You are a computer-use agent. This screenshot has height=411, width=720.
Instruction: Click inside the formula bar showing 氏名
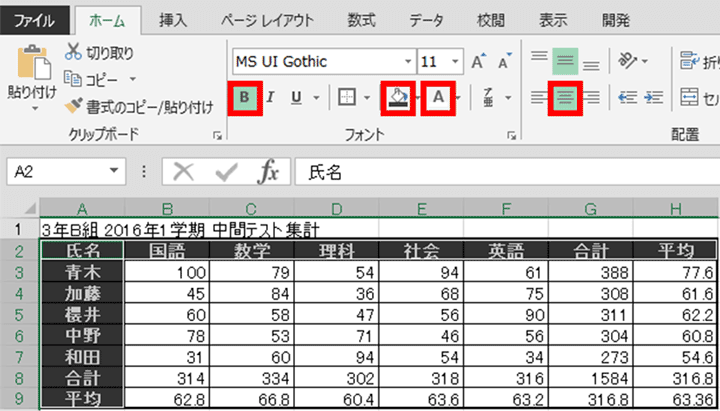(507, 172)
